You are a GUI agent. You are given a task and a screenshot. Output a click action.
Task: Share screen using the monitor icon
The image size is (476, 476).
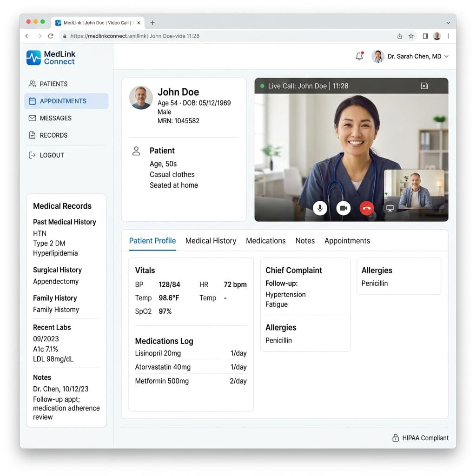pyautogui.click(x=390, y=208)
